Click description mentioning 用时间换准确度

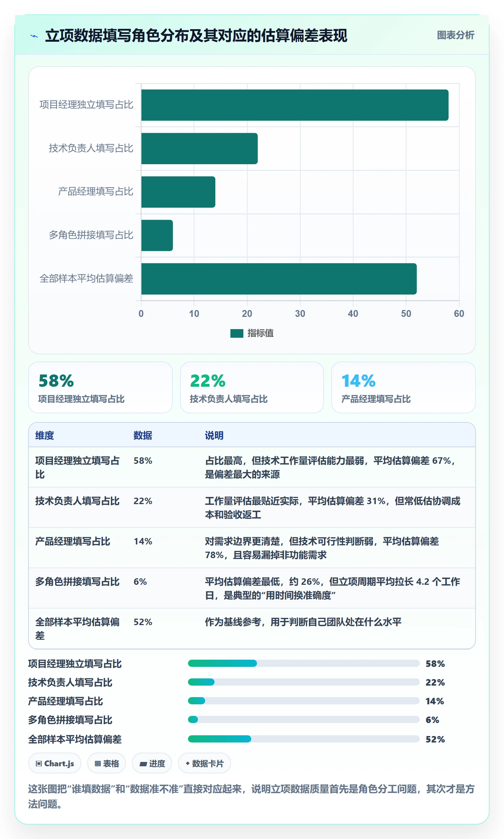[333, 588]
